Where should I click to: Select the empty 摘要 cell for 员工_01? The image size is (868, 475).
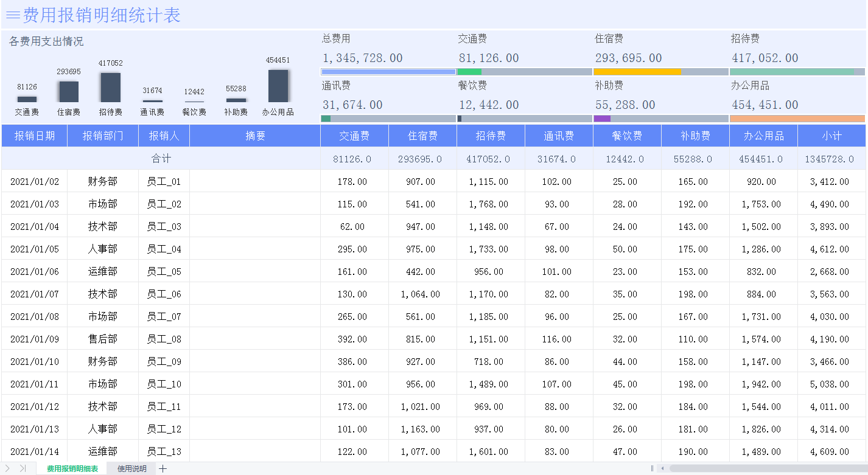point(255,181)
